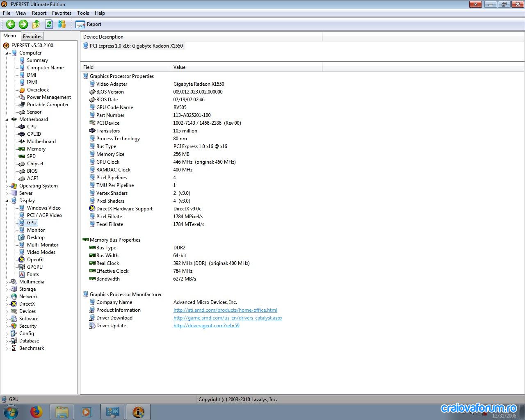Follow the driveragent Driver Update link
This screenshot has height=420, width=525.
(206, 326)
